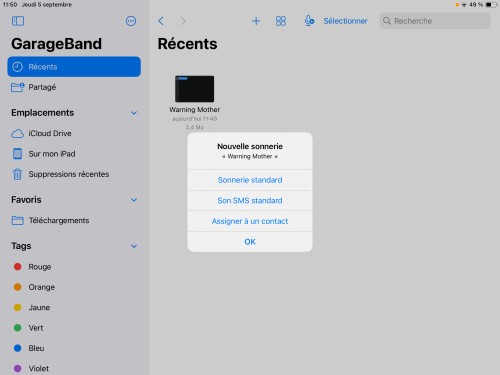Go back with the left chevron

tap(161, 21)
